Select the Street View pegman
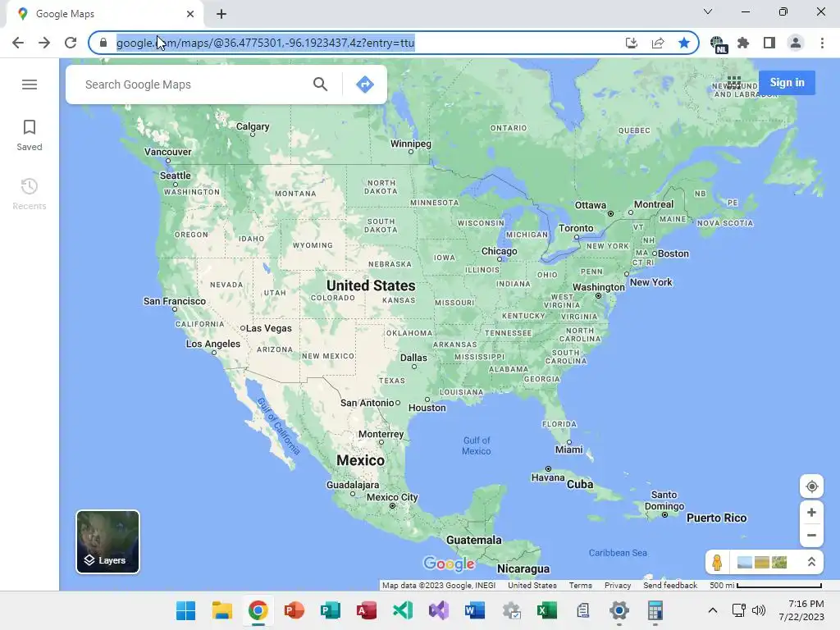The width and height of the screenshot is (840, 630). tap(717, 562)
